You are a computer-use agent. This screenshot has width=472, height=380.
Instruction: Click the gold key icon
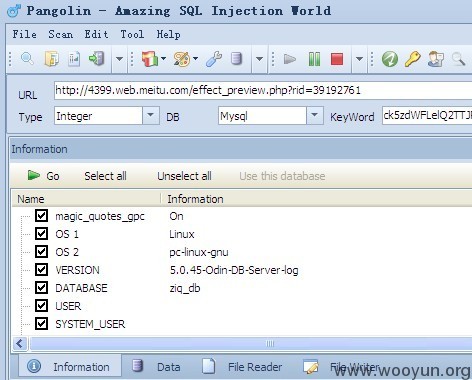tap(412, 59)
